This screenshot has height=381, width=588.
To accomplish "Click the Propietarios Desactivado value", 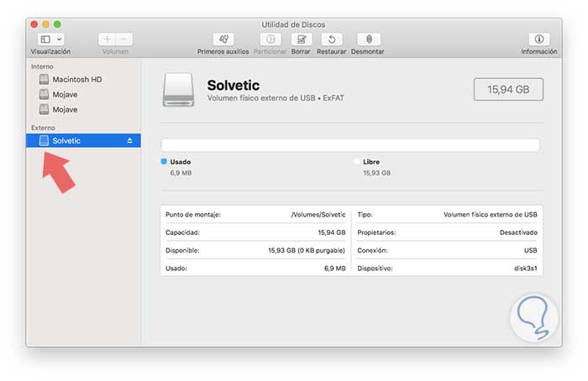I will pyautogui.click(x=518, y=232).
